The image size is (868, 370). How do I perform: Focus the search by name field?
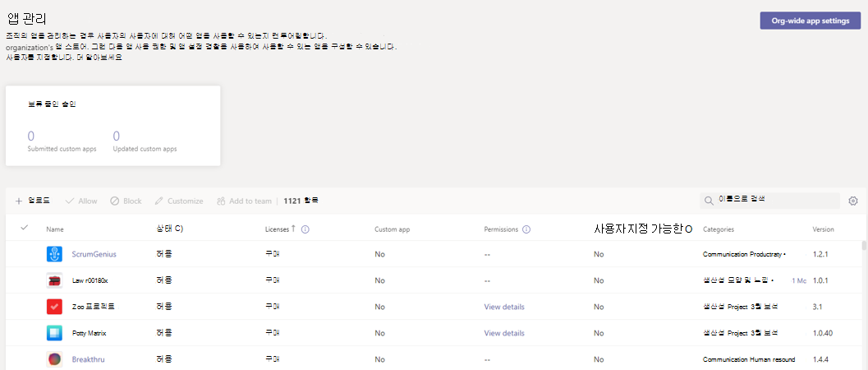[770, 201]
